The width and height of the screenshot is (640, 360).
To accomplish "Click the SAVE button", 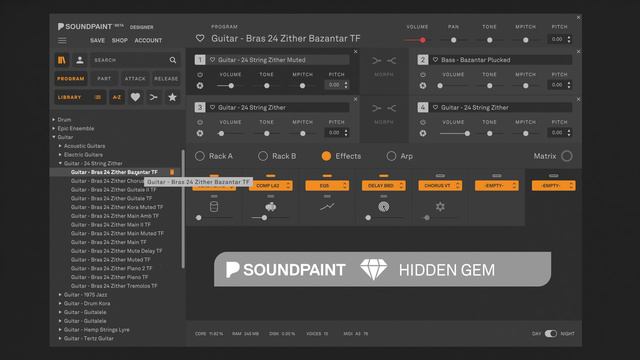I will [x=97, y=40].
